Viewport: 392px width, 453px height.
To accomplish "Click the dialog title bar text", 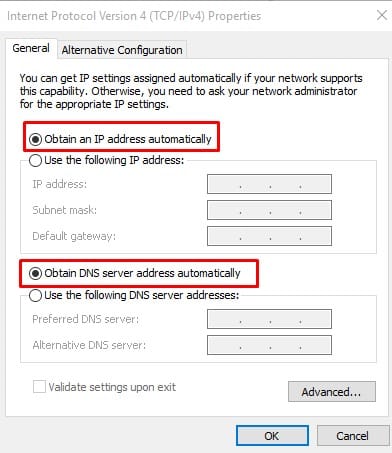I will point(134,16).
